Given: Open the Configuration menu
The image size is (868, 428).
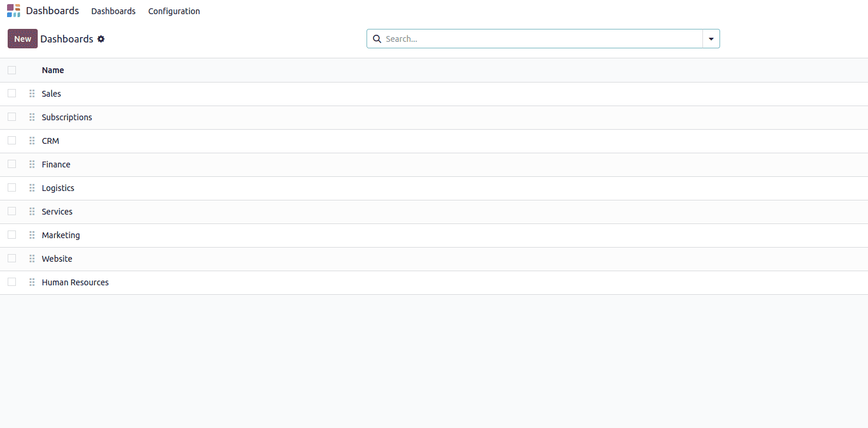Looking at the screenshot, I should click(174, 11).
